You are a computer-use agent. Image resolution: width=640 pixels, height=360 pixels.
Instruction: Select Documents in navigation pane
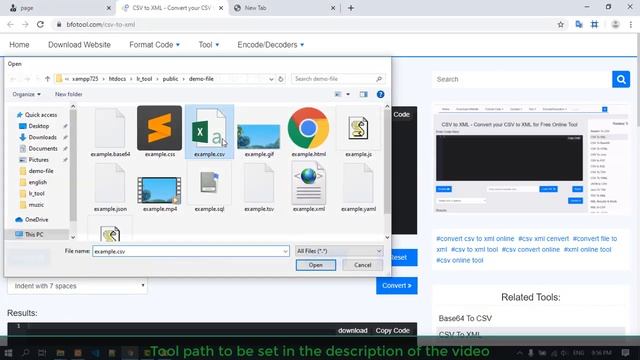[43, 149]
